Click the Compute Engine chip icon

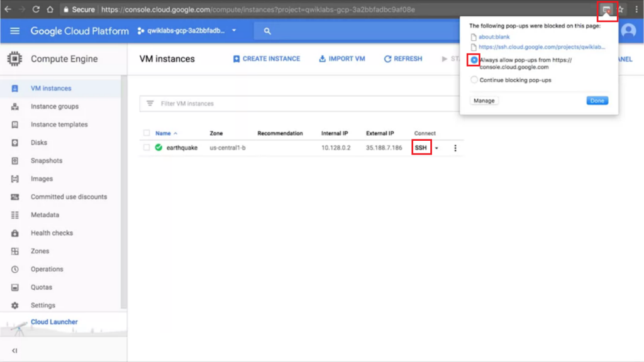tap(14, 58)
